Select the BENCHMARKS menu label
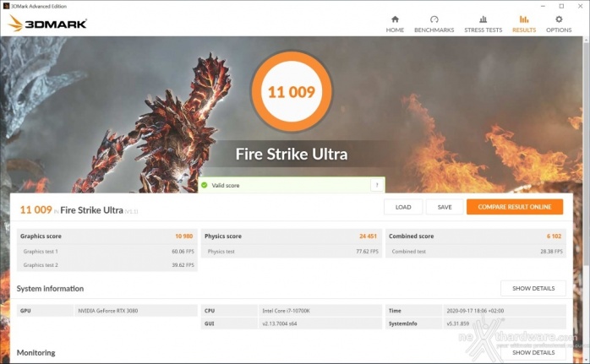Screen dimensions: 590x364 (x=434, y=30)
